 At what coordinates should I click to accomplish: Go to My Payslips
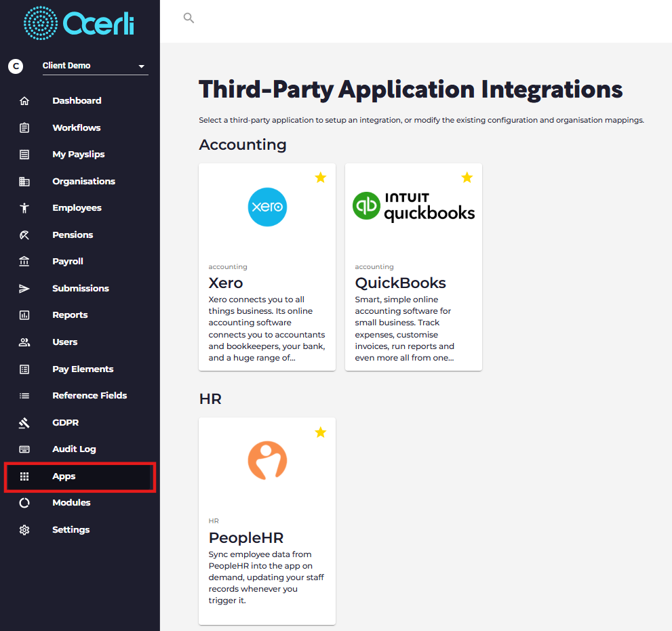pos(80,155)
